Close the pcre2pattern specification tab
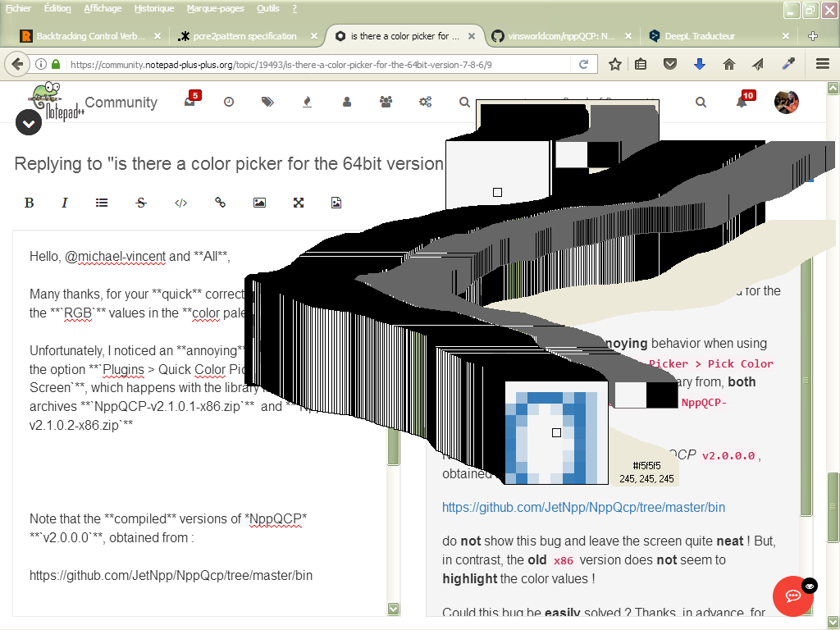 click(x=314, y=36)
